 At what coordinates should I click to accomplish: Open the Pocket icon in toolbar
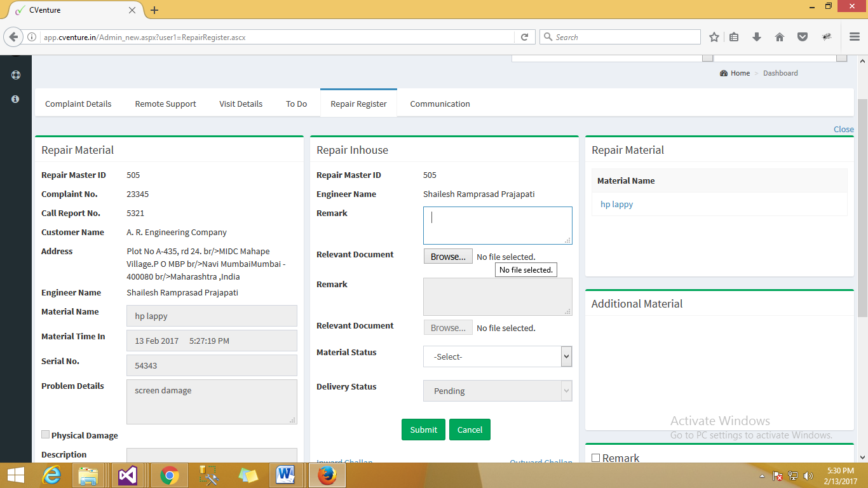pyautogui.click(x=803, y=37)
